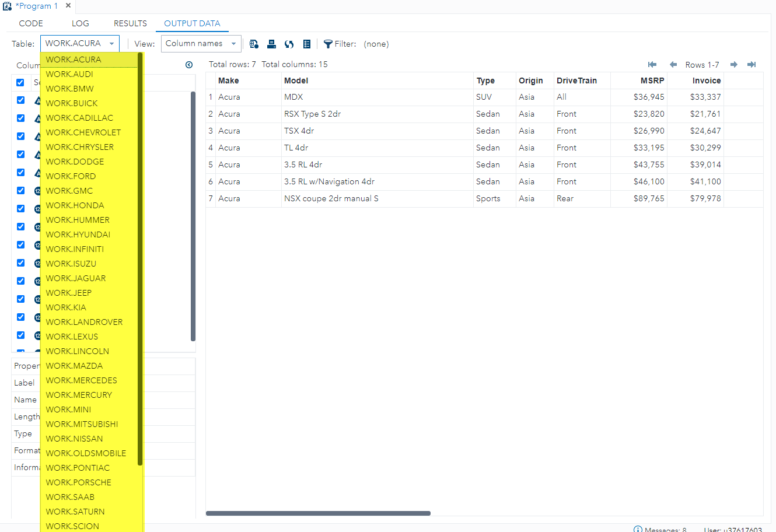Pick WORK.JEEP table entry
Image resolution: width=776 pixels, height=532 pixels.
point(89,293)
